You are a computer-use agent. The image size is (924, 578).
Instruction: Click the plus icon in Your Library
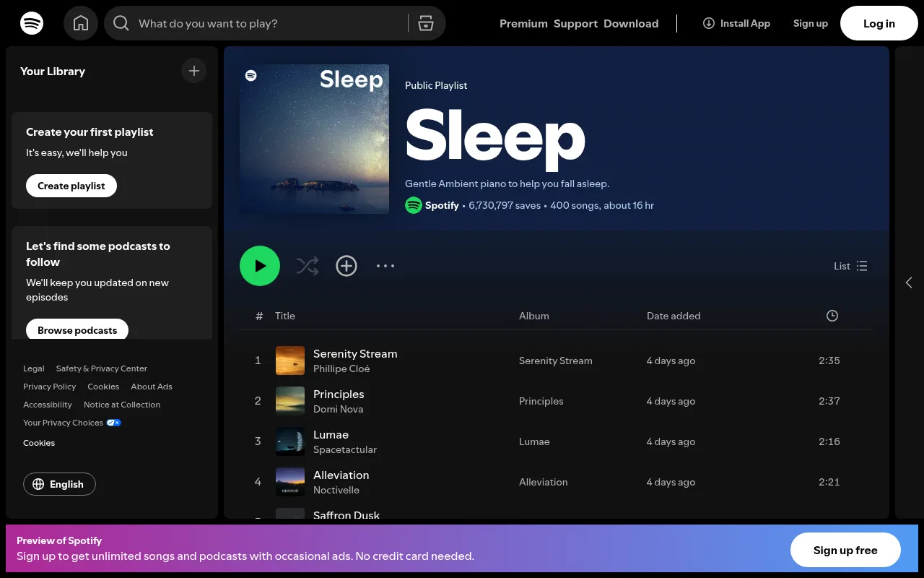pyautogui.click(x=193, y=71)
